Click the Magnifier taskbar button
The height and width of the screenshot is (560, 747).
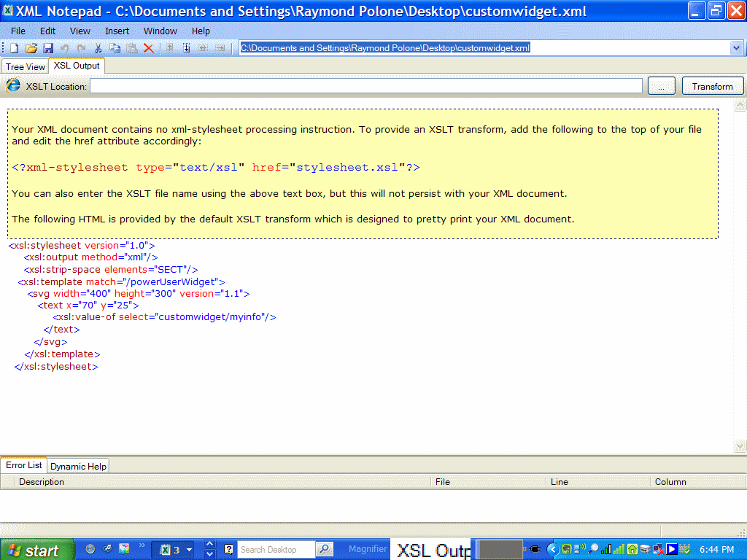pos(368,549)
